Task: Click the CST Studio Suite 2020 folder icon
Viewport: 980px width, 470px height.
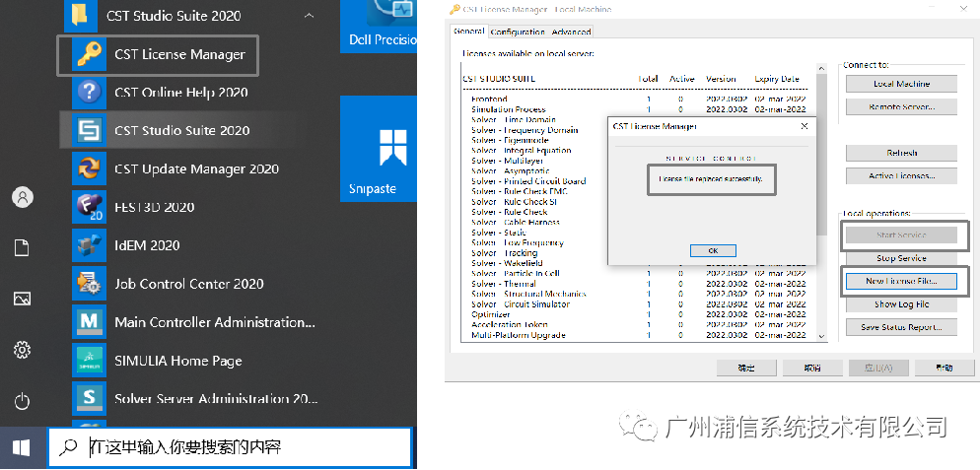Action: pyautogui.click(x=81, y=16)
